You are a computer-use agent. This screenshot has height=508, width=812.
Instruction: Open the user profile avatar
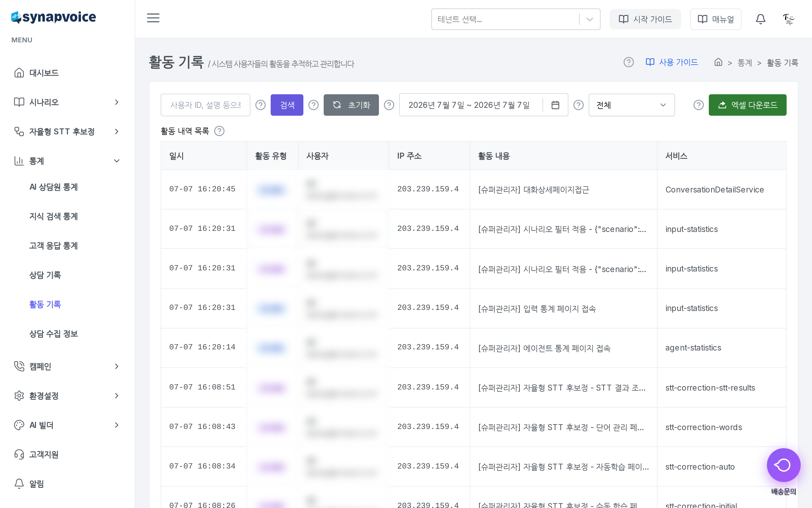[x=789, y=19]
